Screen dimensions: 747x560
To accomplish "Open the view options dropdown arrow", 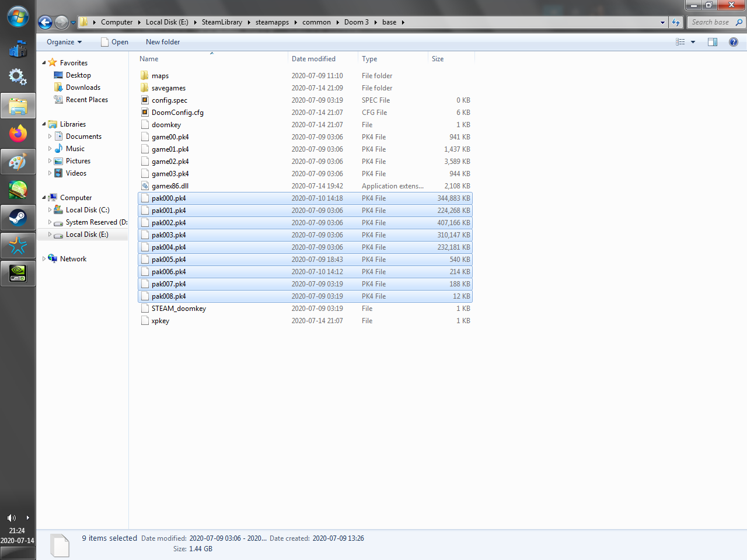I will pyautogui.click(x=693, y=42).
